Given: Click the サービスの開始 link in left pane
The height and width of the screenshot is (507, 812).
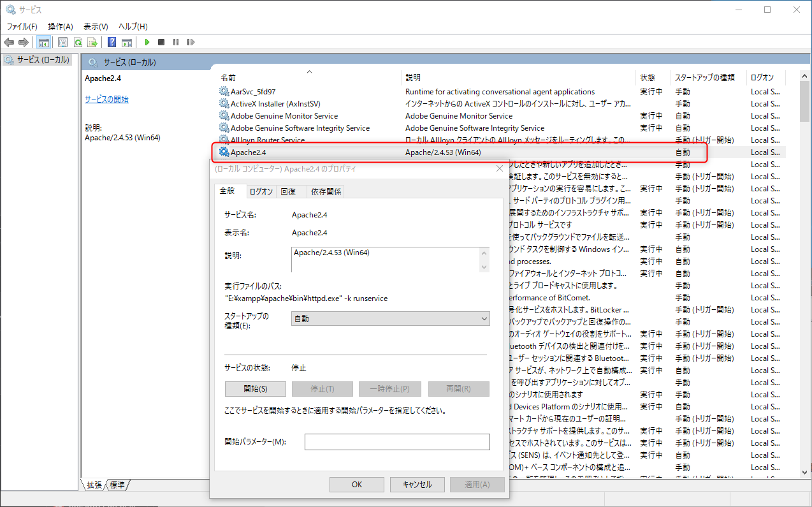Looking at the screenshot, I should click(106, 99).
